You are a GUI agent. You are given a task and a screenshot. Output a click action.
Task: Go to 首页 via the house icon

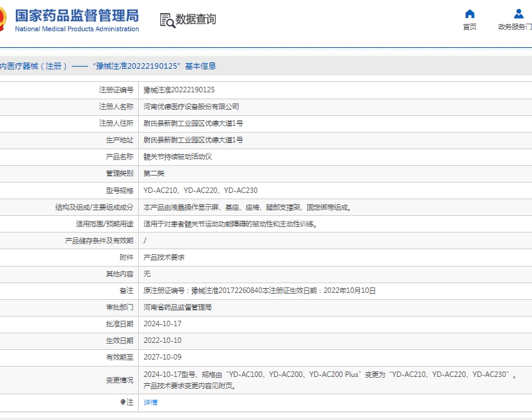point(470,14)
